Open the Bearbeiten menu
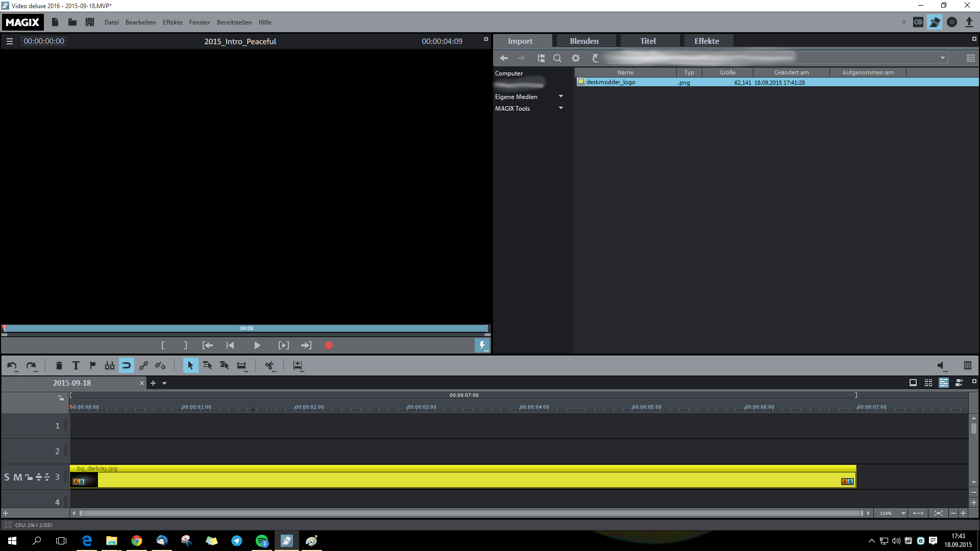This screenshot has height=551, width=980. [x=141, y=22]
